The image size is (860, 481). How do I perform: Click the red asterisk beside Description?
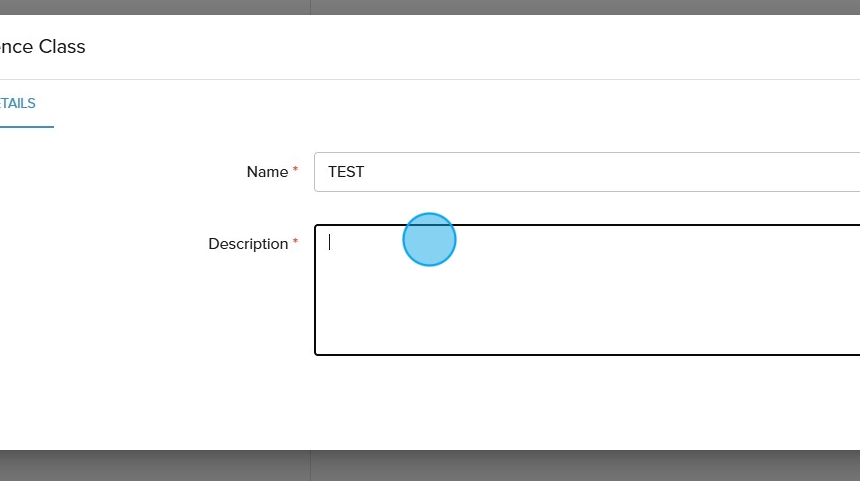click(x=295, y=244)
